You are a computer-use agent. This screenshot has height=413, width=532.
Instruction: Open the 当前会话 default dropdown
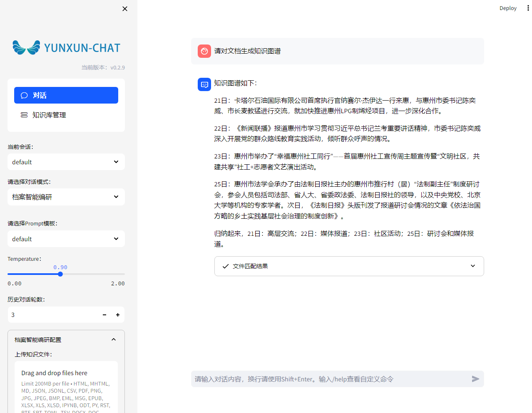point(66,162)
